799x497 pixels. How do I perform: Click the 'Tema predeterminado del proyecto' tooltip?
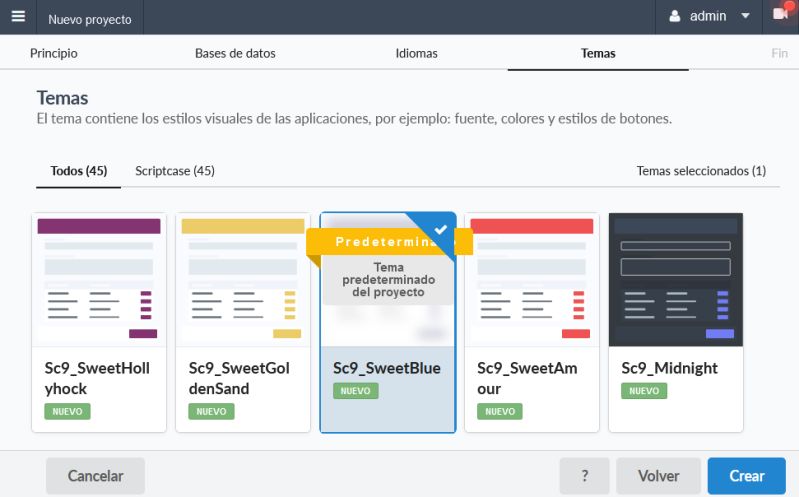pyautogui.click(x=388, y=280)
